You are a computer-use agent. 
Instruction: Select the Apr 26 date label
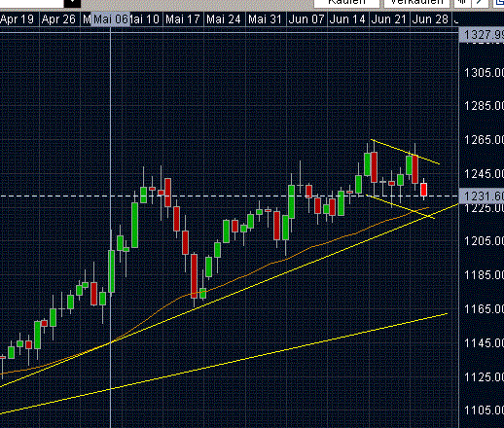click(x=58, y=19)
